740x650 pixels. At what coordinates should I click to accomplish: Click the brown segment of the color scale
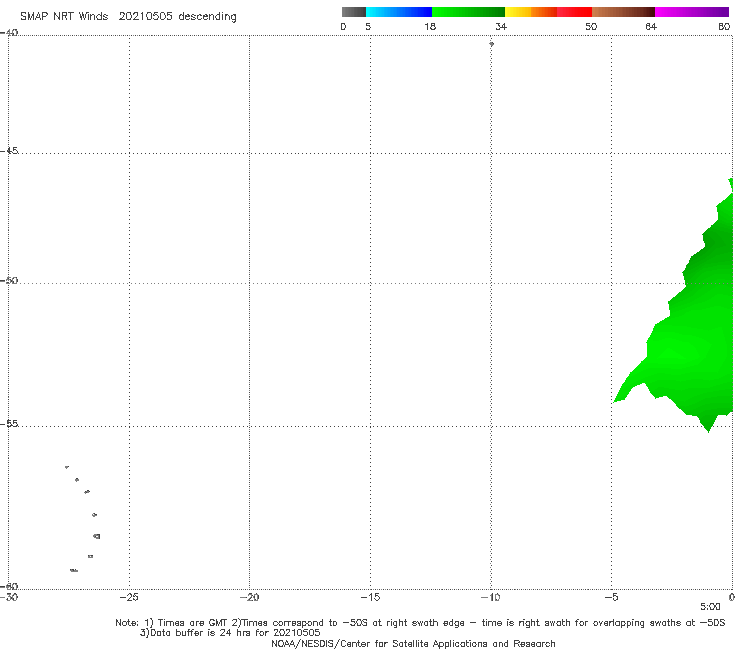click(x=623, y=12)
